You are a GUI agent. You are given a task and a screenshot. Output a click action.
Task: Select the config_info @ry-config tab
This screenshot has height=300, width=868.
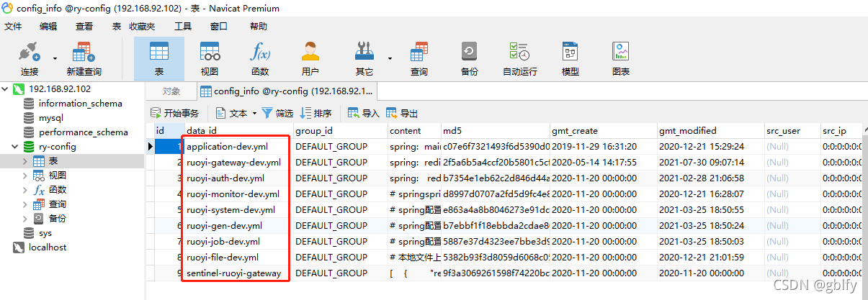click(287, 91)
